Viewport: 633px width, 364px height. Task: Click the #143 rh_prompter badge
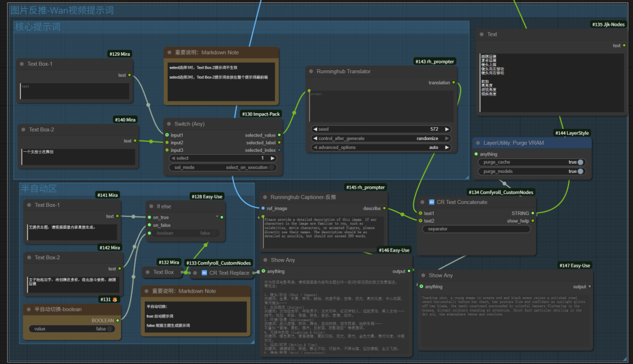(435, 62)
